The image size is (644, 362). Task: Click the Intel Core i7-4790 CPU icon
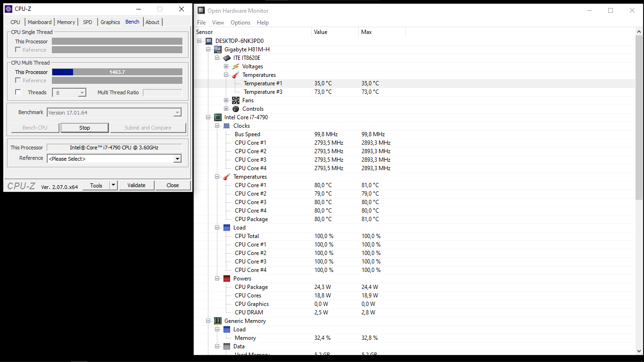(x=218, y=117)
